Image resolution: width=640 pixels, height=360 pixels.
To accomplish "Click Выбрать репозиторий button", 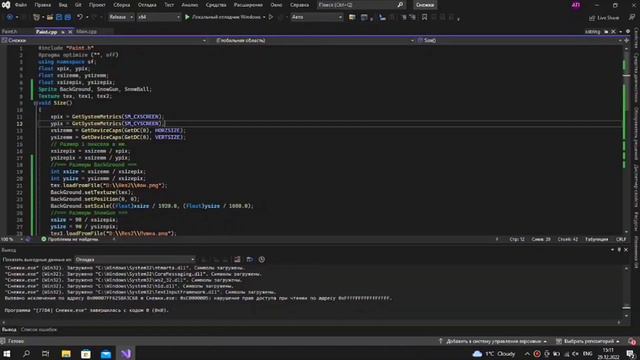I will [x=588, y=341].
